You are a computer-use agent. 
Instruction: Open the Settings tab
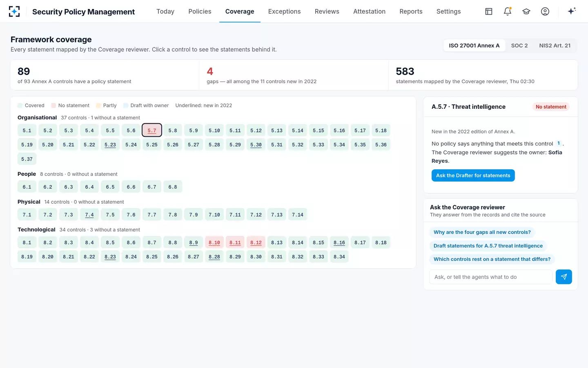pos(448,11)
